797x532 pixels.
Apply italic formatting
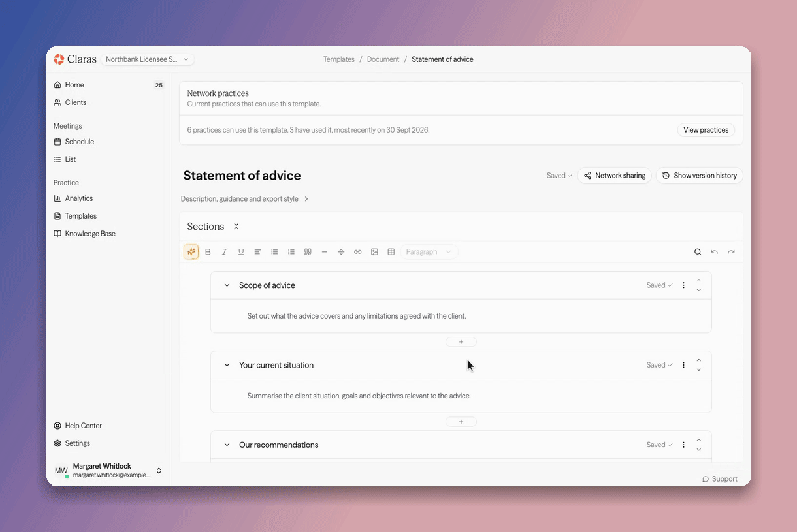(x=225, y=252)
